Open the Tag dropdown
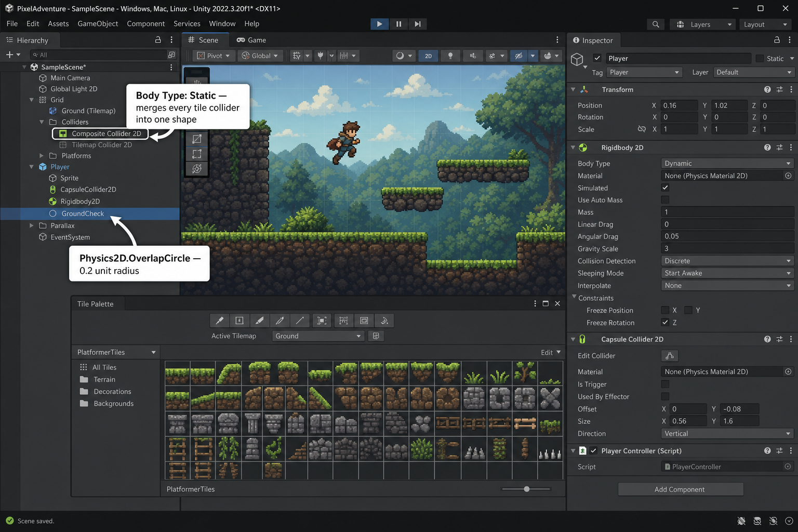The image size is (798, 532). point(644,72)
